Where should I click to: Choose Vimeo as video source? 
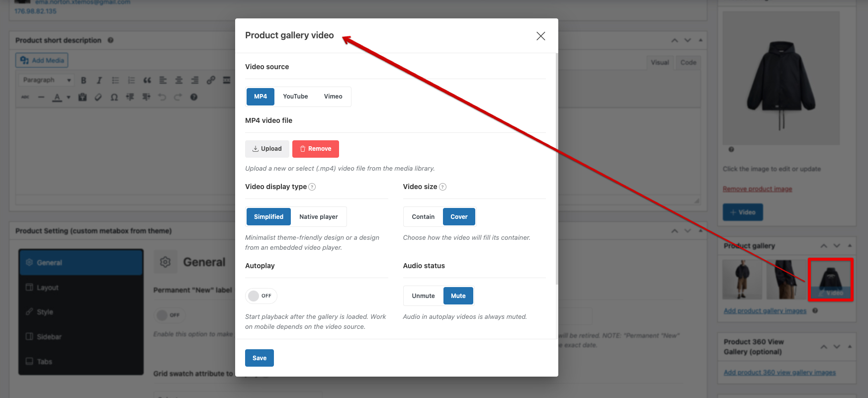click(333, 97)
